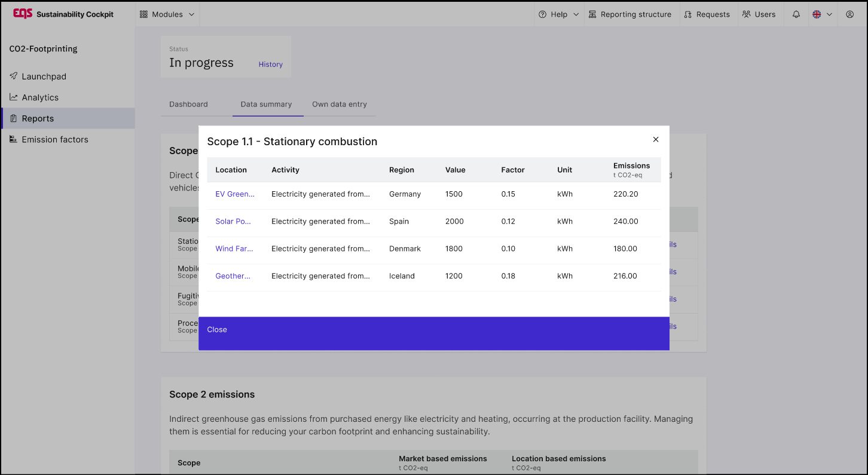
Task: Click the Emission factors sidebar icon
Action: pyautogui.click(x=14, y=139)
